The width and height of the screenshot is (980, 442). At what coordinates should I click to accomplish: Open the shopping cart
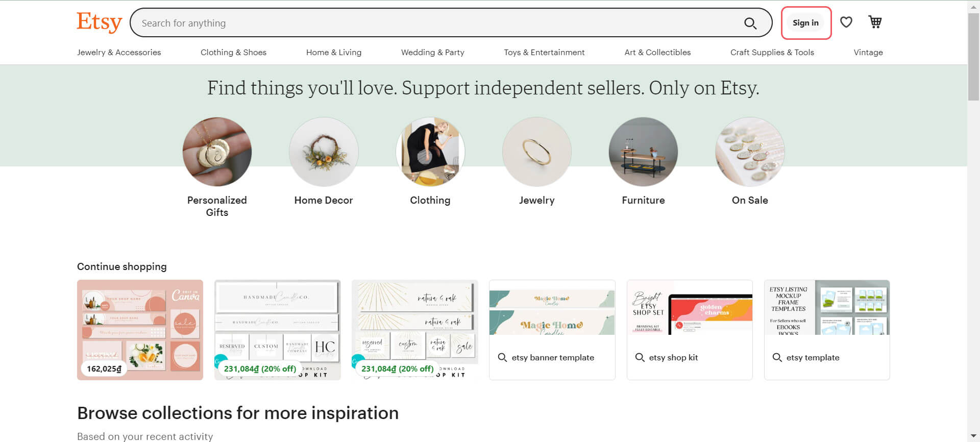(875, 22)
